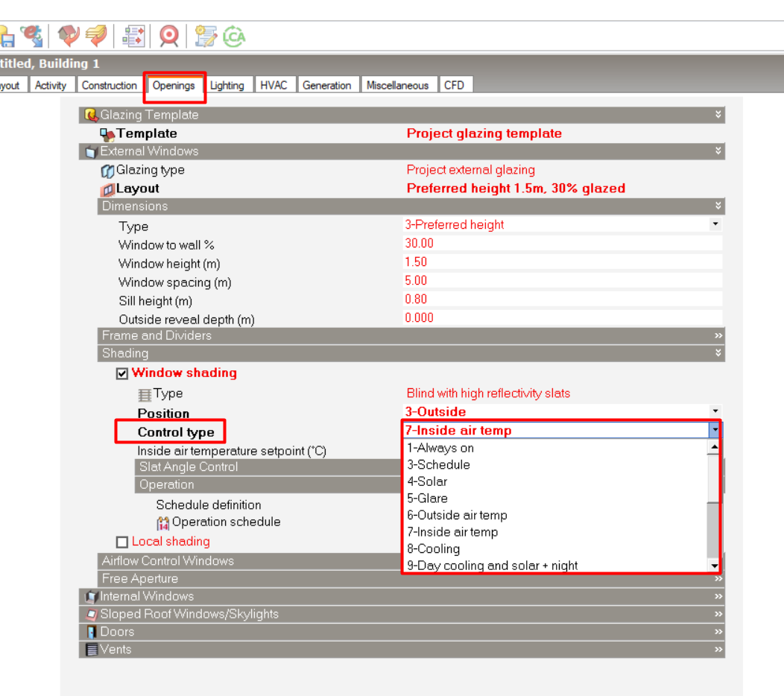Click the blind icon beside shading Type

tap(145, 395)
